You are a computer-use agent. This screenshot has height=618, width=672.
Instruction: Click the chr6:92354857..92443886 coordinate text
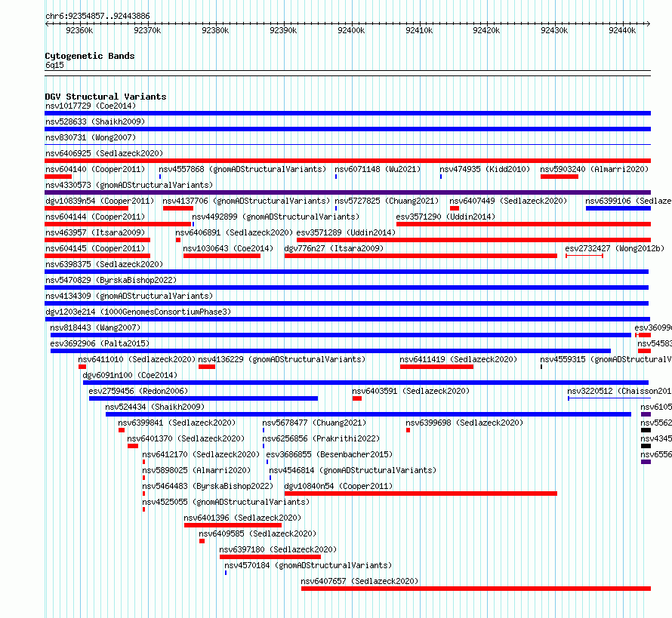(x=97, y=16)
